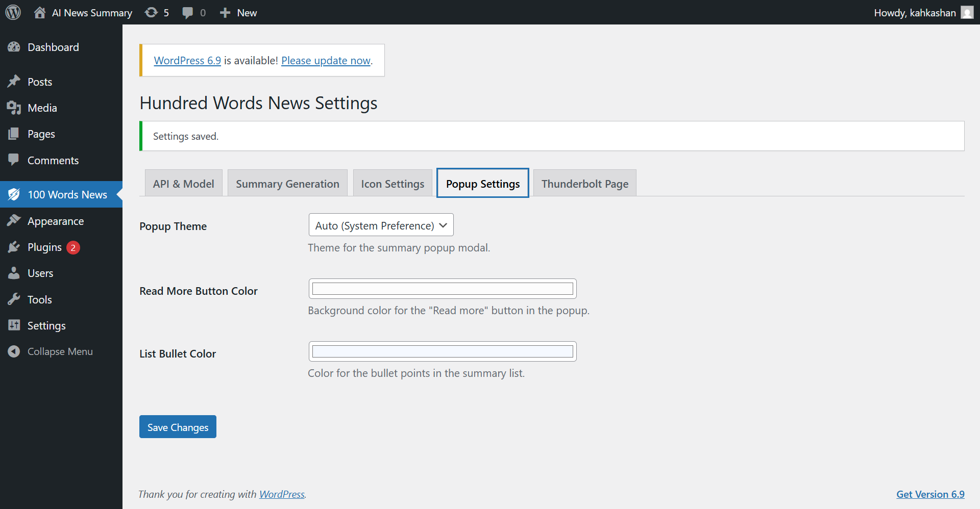Viewport: 980px width, 509px height.
Task: Click the List Bullet Color input
Action: tap(442, 351)
